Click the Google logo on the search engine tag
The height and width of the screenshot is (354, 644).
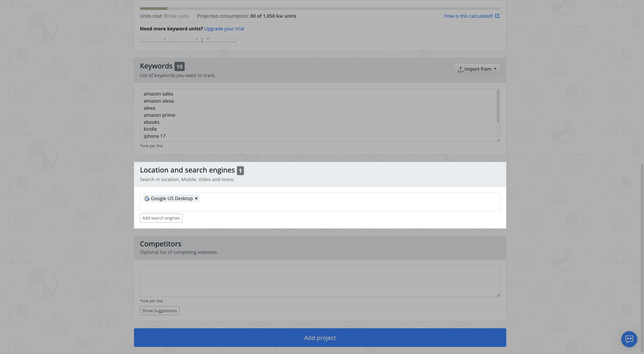coord(147,198)
